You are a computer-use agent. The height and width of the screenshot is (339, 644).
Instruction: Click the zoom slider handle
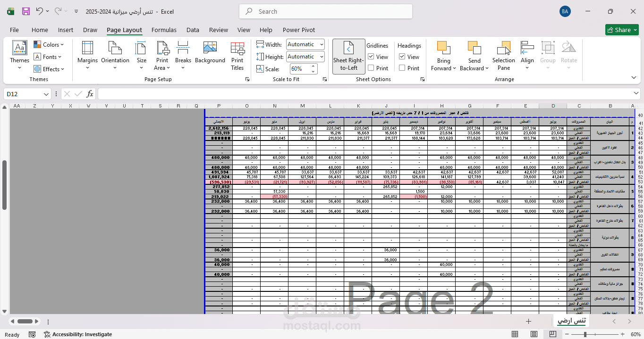(585, 334)
